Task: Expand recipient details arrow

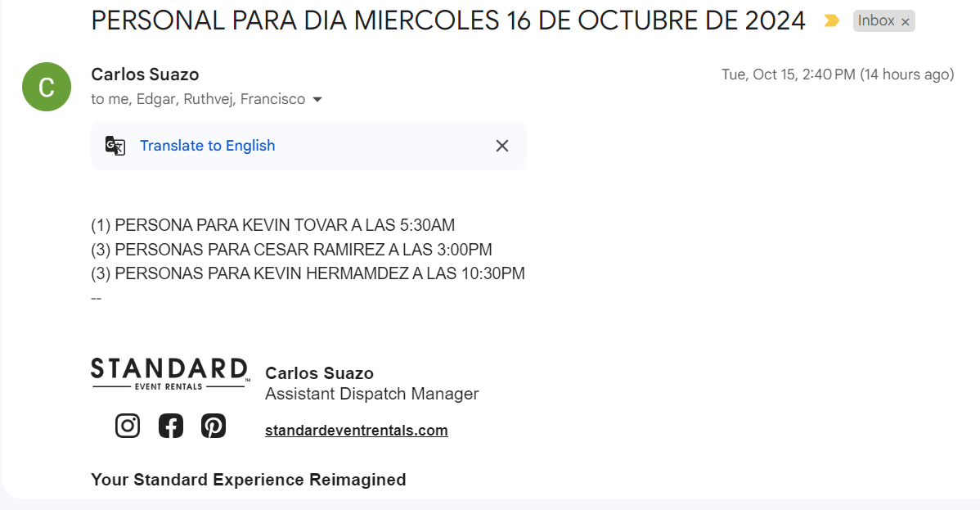Action: tap(318, 100)
